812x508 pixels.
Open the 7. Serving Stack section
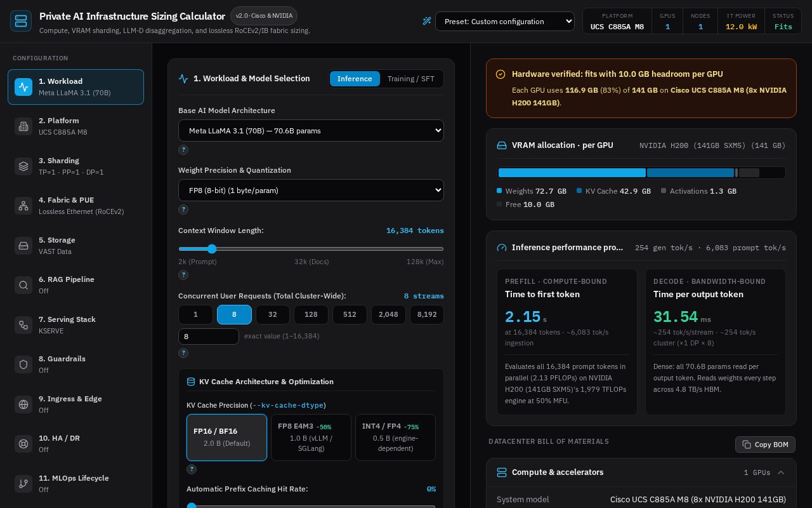[75, 325]
